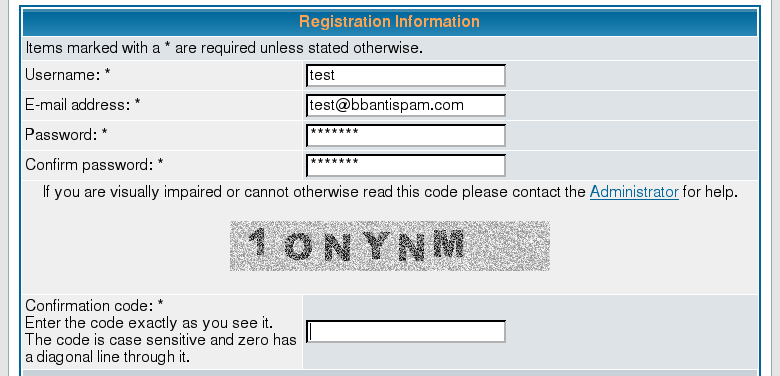
Task: Click the 'visually impaired' help sentence
Action: pyautogui.click(x=390, y=192)
